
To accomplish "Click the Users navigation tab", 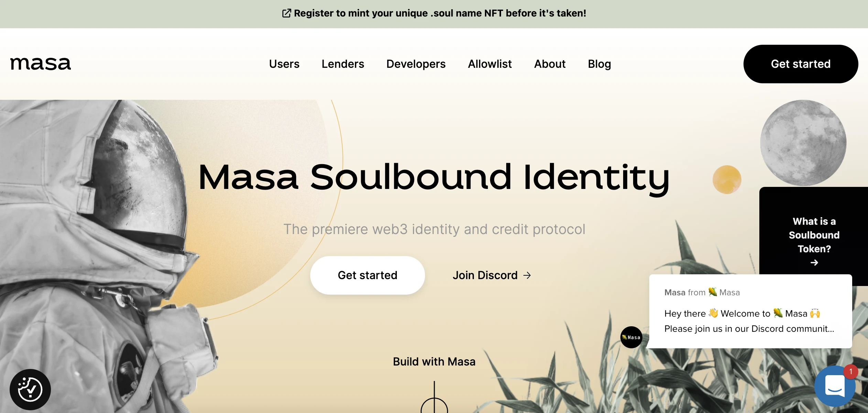I will [x=284, y=64].
